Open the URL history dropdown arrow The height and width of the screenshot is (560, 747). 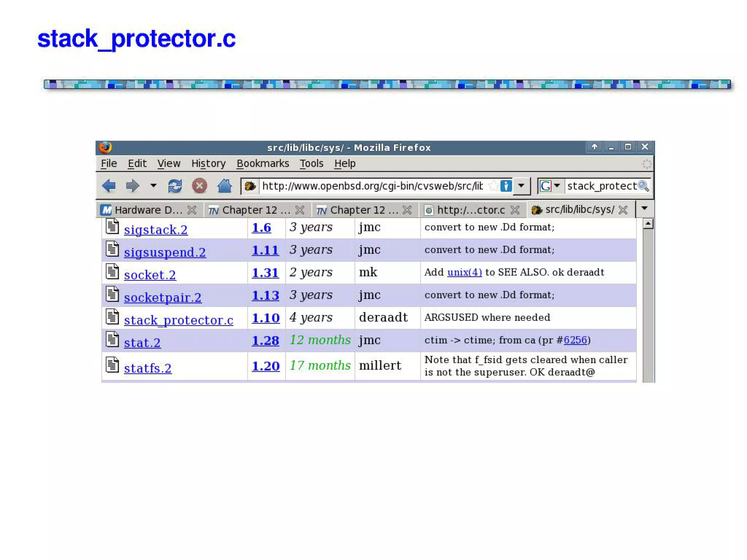tap(521, 186)
